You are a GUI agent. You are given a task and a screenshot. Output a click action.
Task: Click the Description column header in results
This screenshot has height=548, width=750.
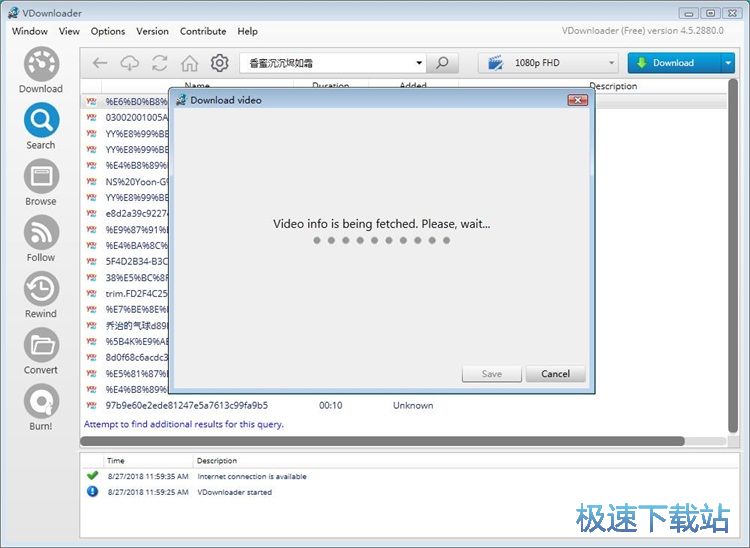click(613, 86)
